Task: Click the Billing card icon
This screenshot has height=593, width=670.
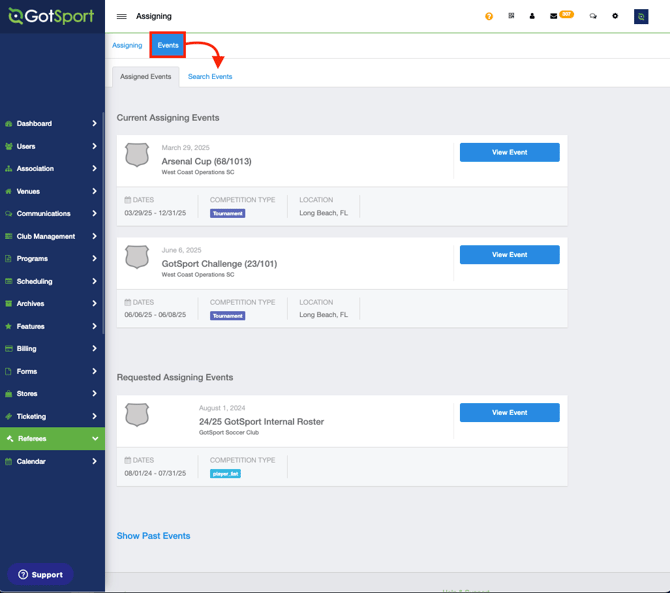Action: 9,349
